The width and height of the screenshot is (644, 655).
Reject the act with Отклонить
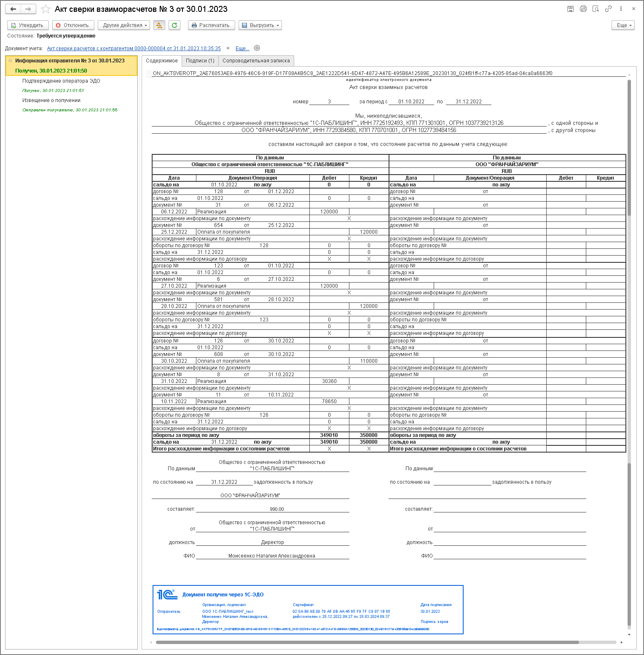73,25
